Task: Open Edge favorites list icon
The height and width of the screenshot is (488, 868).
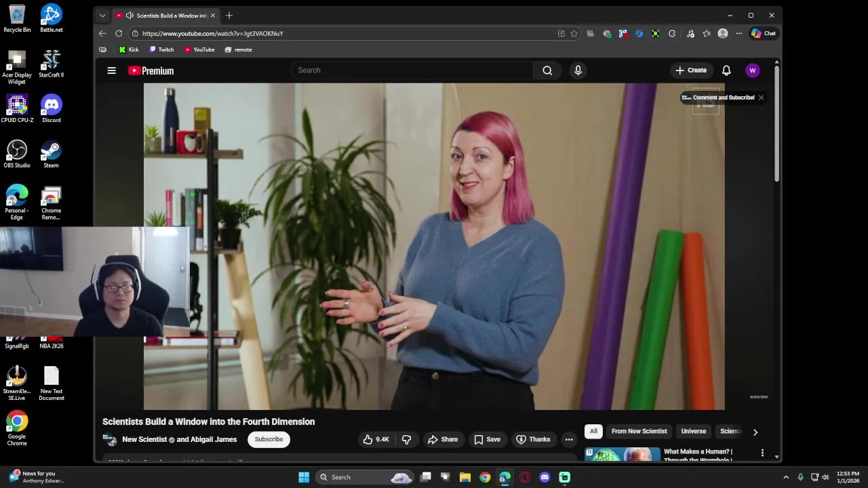Action: (707, 33)
